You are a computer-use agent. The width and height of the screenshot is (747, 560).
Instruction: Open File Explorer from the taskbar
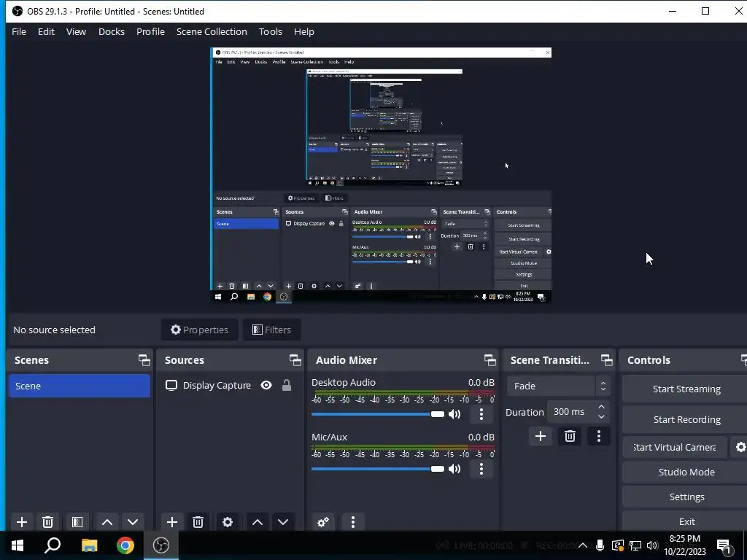click(x=90, y=545)
